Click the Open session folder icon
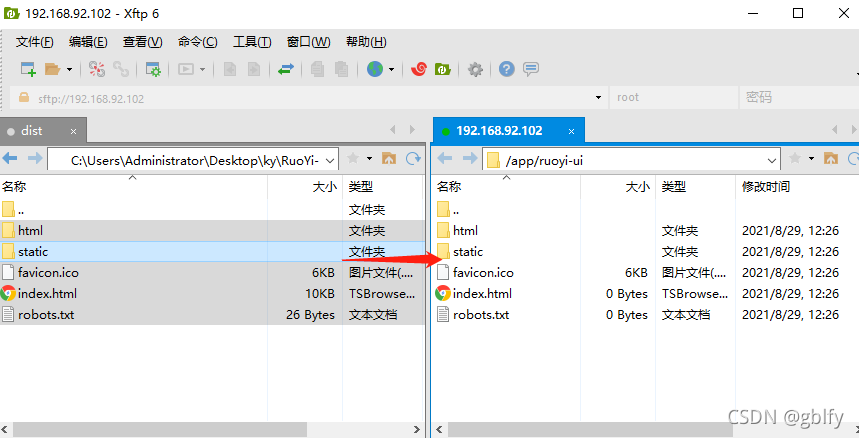The height and width of the screenshot is (438, 859). (52, 69)
